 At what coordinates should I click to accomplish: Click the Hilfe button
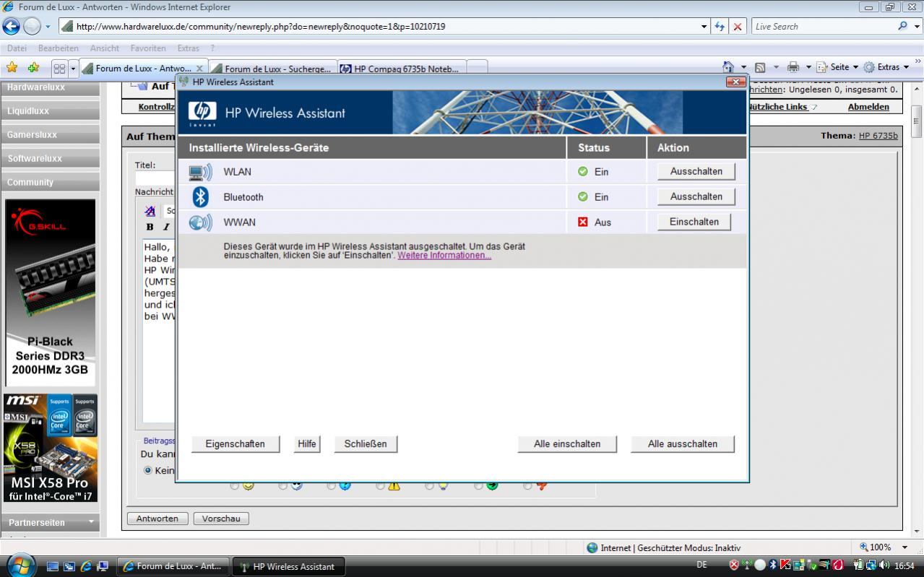[x=307, y=444]
